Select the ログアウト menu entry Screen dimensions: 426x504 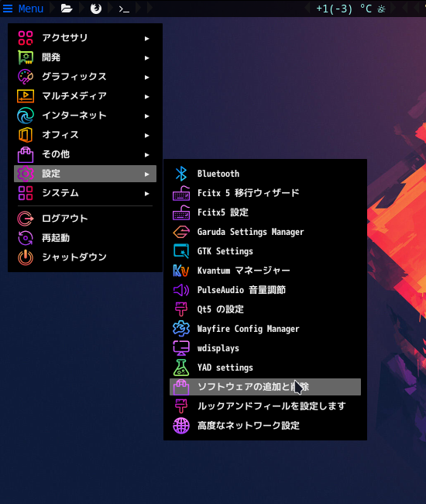85,219
